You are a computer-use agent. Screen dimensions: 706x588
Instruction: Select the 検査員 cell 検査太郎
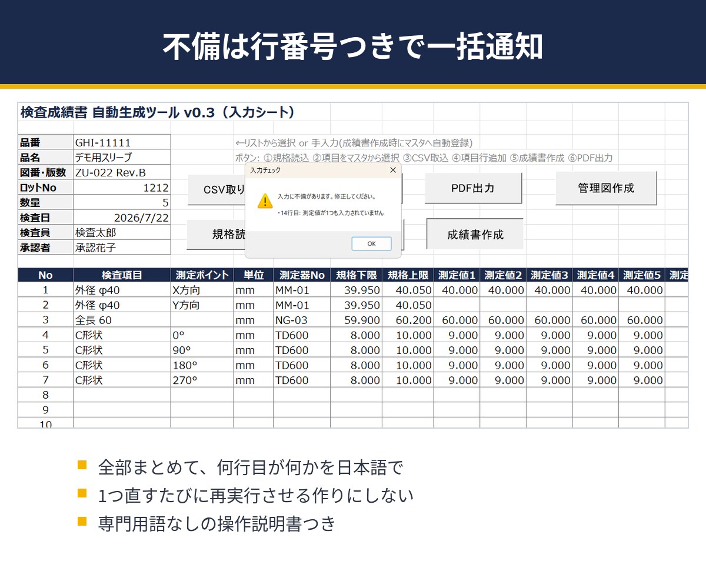pyautogui.click(x=122, y=233)
